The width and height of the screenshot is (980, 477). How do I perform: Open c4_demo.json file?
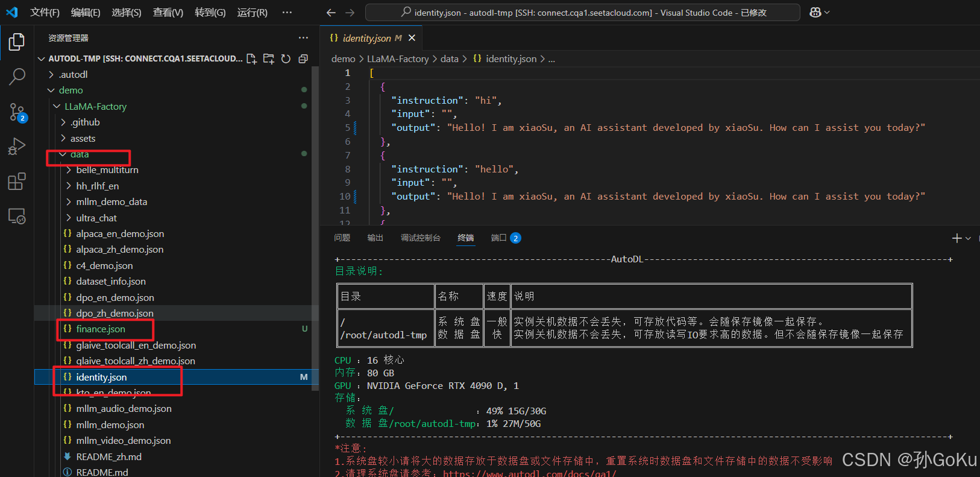point(104,265)
